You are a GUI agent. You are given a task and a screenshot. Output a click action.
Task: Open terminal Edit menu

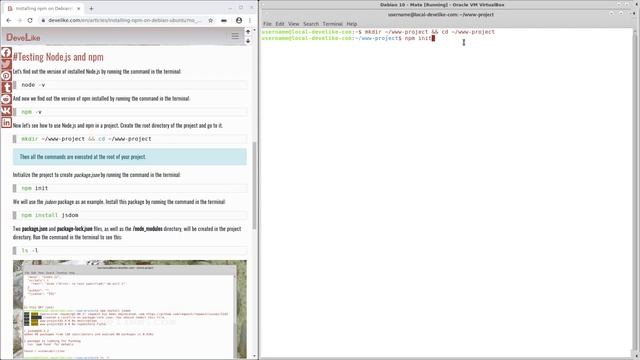pyautogui.click(x=280, y=24)
